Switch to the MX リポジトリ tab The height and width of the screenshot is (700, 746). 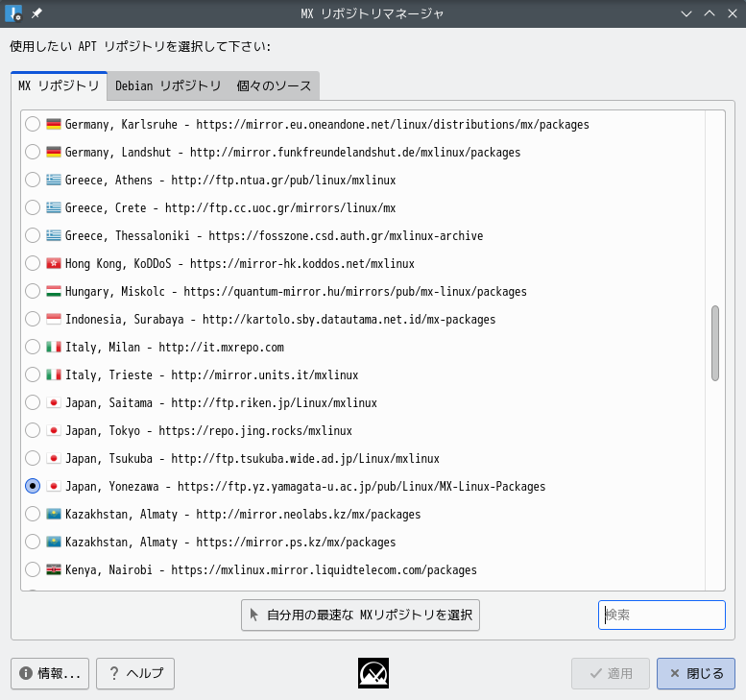pos(59,85)
